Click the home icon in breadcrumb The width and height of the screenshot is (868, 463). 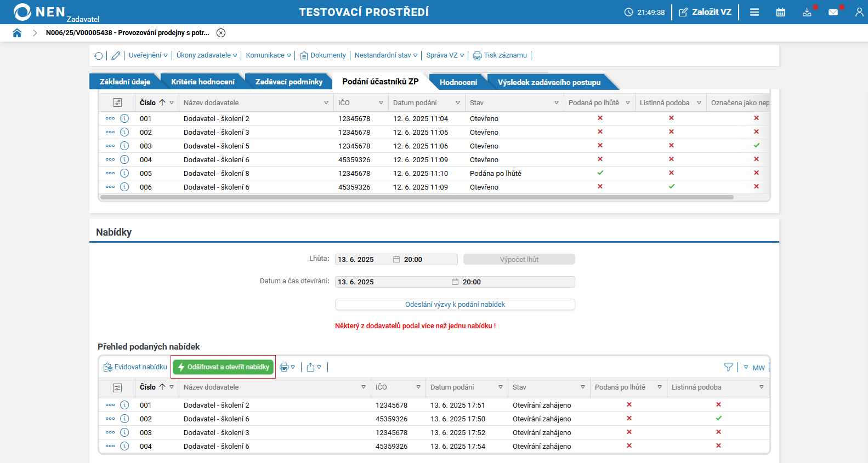click(17, 33)
